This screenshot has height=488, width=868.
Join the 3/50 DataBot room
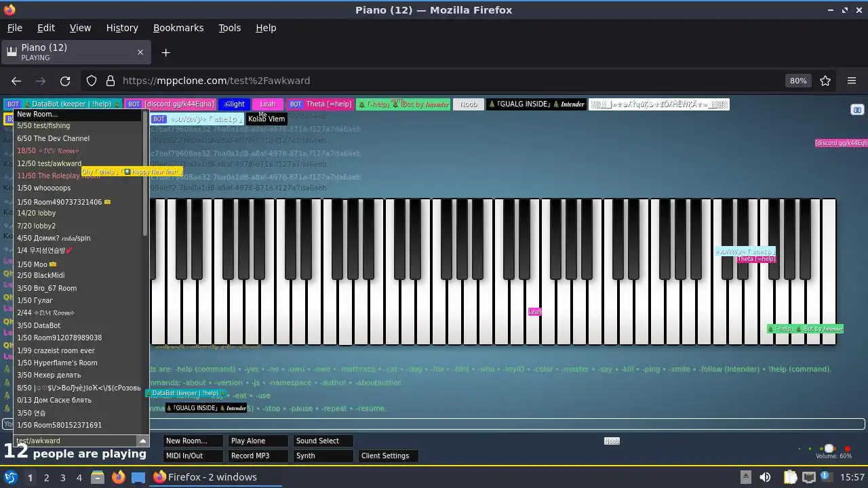(78, 325)
